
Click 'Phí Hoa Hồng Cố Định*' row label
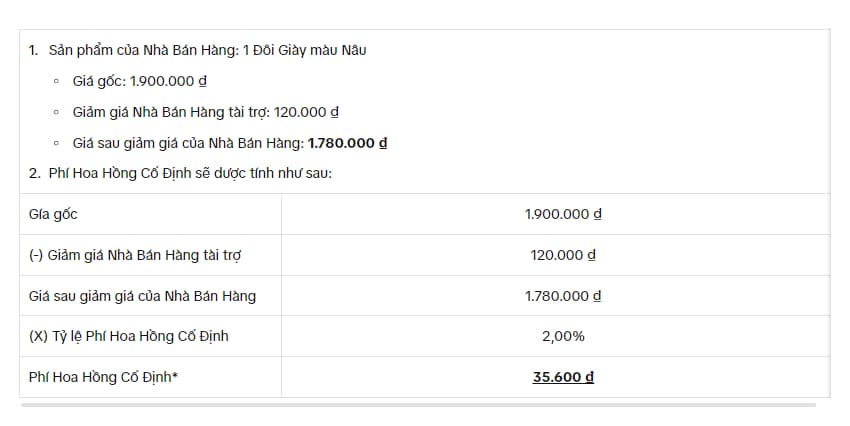[104, 377]
